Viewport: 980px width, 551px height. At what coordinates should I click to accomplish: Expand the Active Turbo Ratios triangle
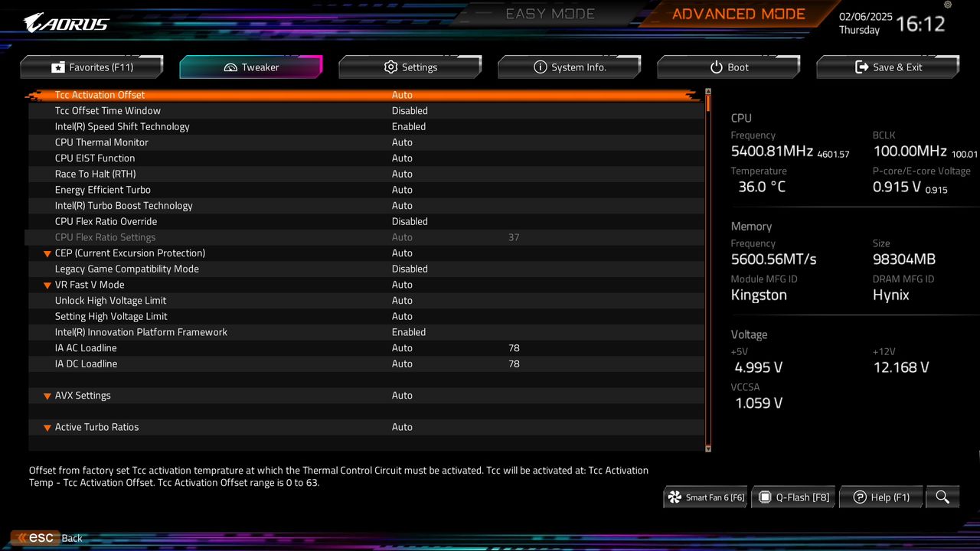[x=47, y=428]
